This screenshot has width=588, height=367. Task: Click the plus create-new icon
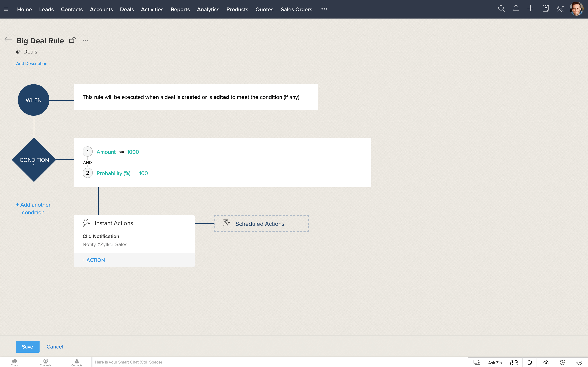click(x=530, y=9)
